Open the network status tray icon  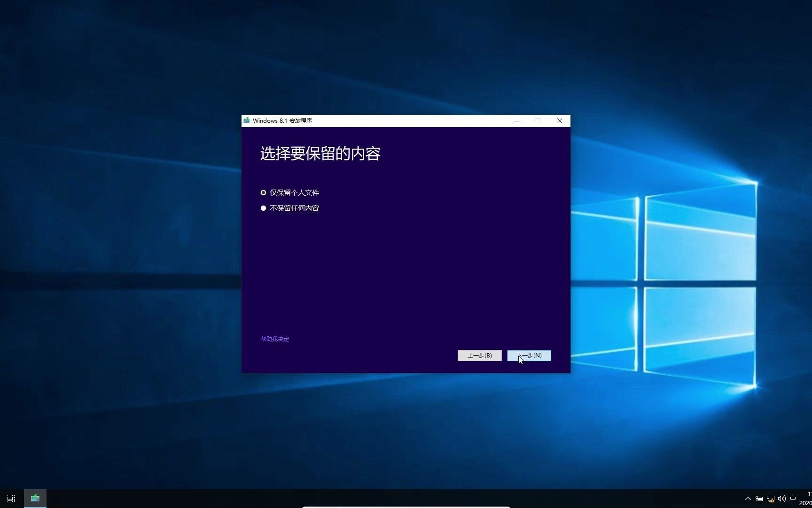pyautogui.click(x=771, y=499)
